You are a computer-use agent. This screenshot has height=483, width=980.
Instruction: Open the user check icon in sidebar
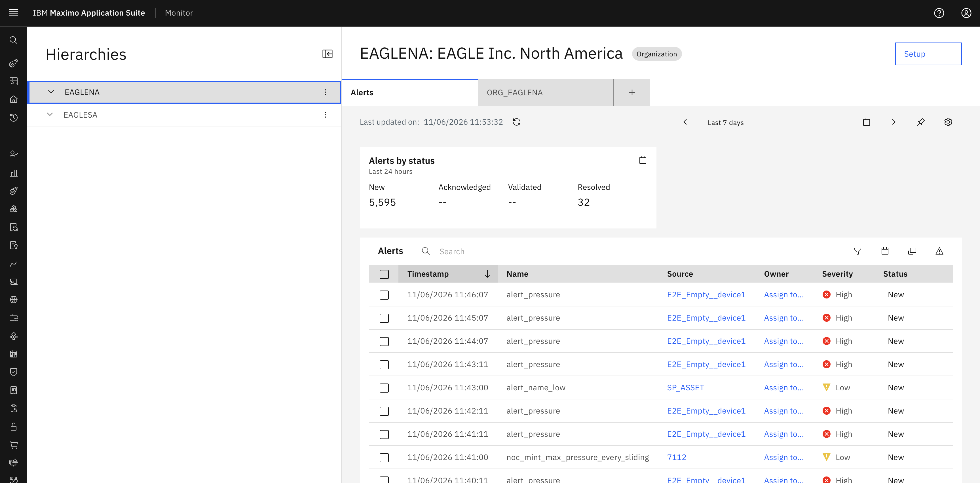[x=14, y=154]
